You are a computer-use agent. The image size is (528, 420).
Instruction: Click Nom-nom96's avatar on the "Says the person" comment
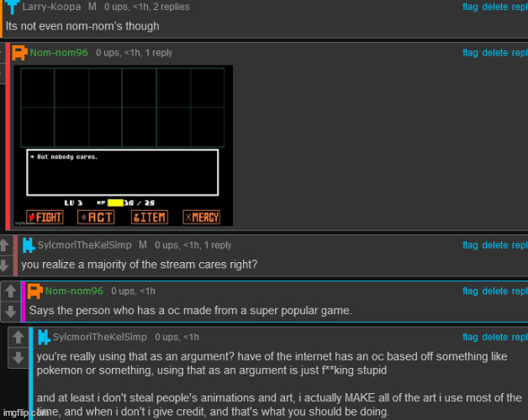tap(34, 291)
